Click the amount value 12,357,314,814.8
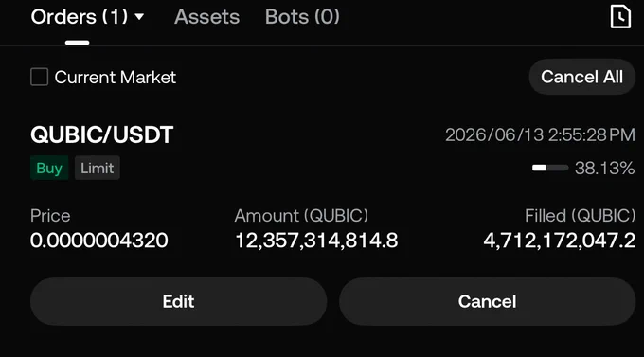The height and width of the screenshot is (357, 644). tap(316, 241)
